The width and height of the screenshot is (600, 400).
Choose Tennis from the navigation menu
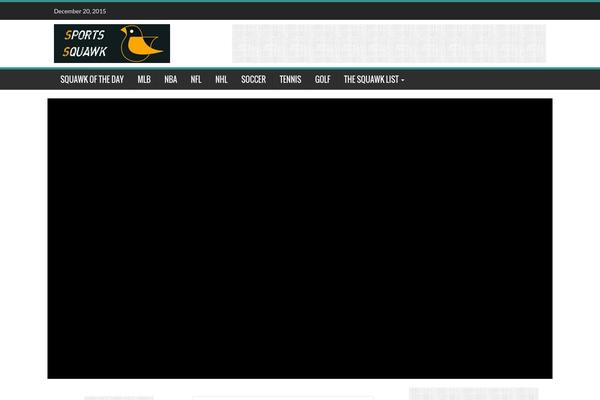(290, 80)
